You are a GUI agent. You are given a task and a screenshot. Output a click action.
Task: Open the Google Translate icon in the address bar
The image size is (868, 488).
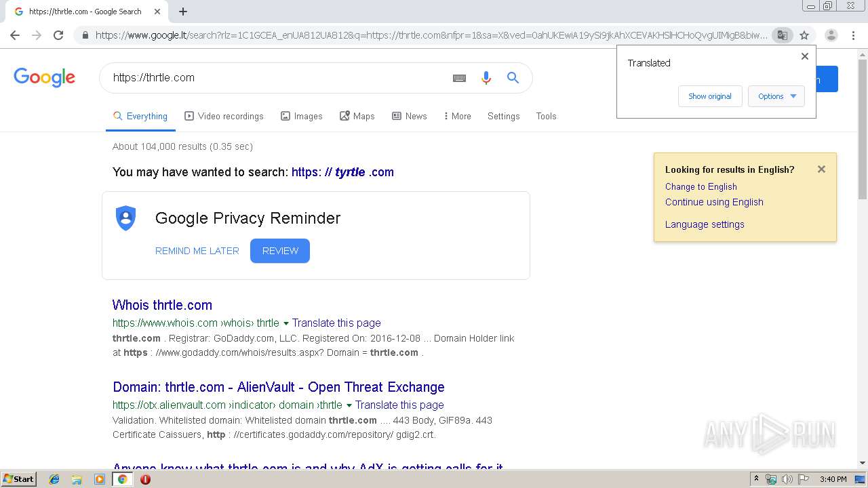(x=783, y=35)
